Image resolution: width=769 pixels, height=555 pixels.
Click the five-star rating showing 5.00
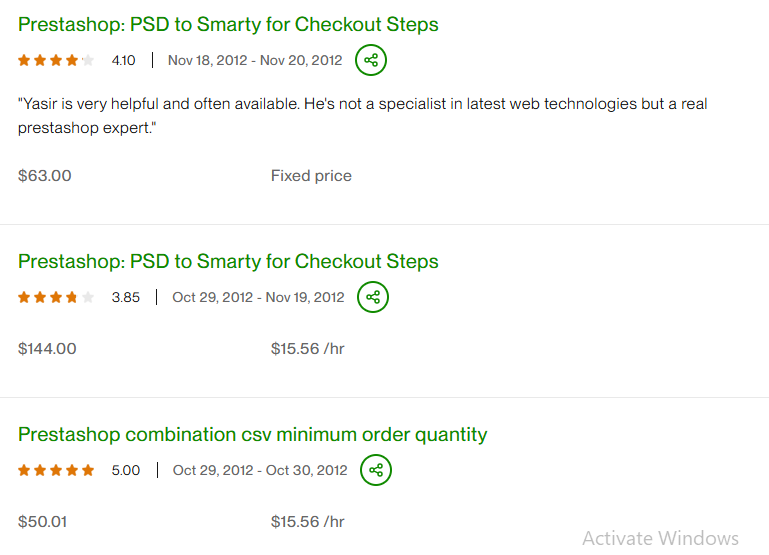click(56, 470)
